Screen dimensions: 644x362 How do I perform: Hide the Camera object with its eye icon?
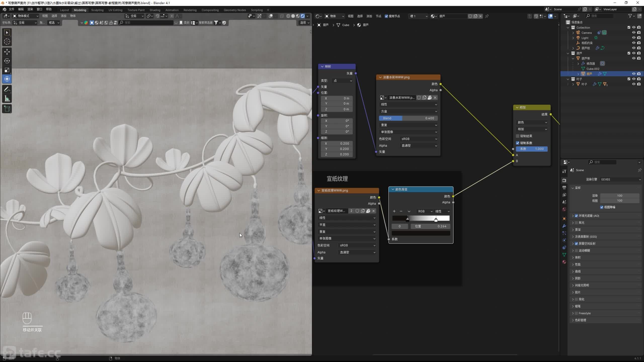coord(634,33)
